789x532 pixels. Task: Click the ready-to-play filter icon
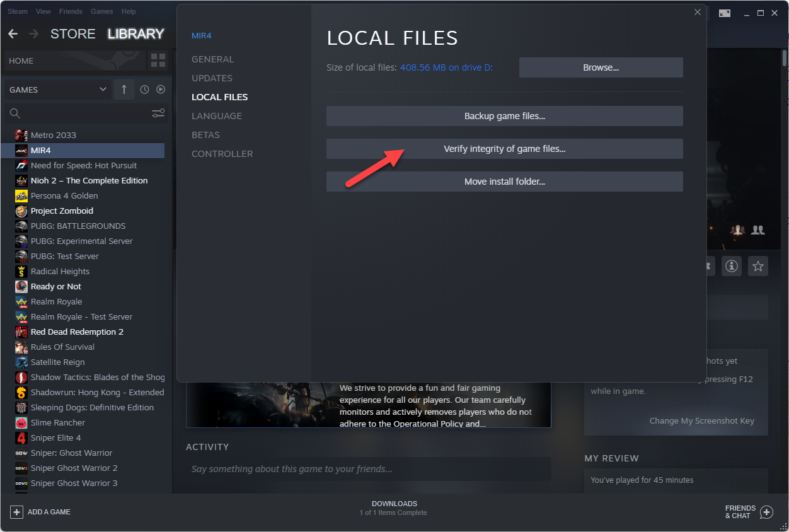coord(161,90)
